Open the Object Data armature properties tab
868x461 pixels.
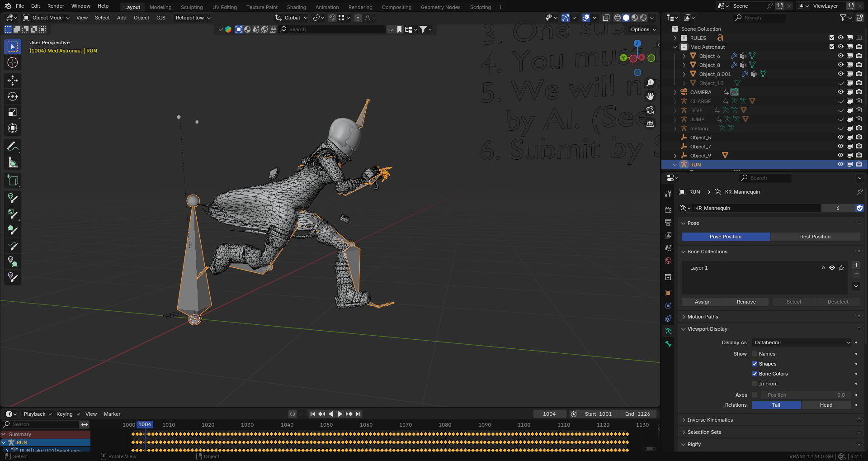point(668,331)
